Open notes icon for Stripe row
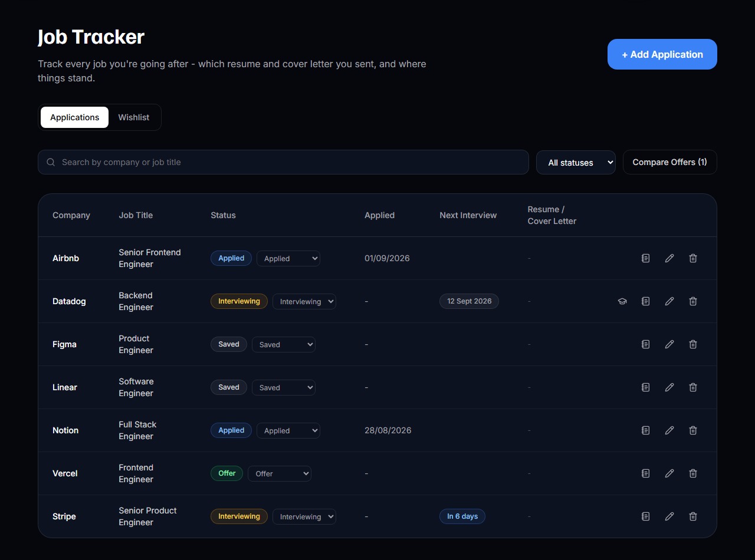 tap(646, 516)
